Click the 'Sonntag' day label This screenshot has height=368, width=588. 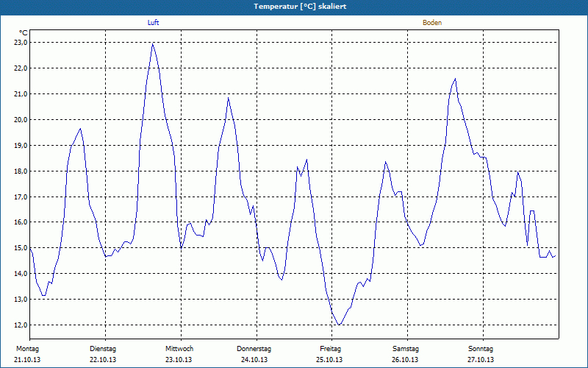point(481,349)
